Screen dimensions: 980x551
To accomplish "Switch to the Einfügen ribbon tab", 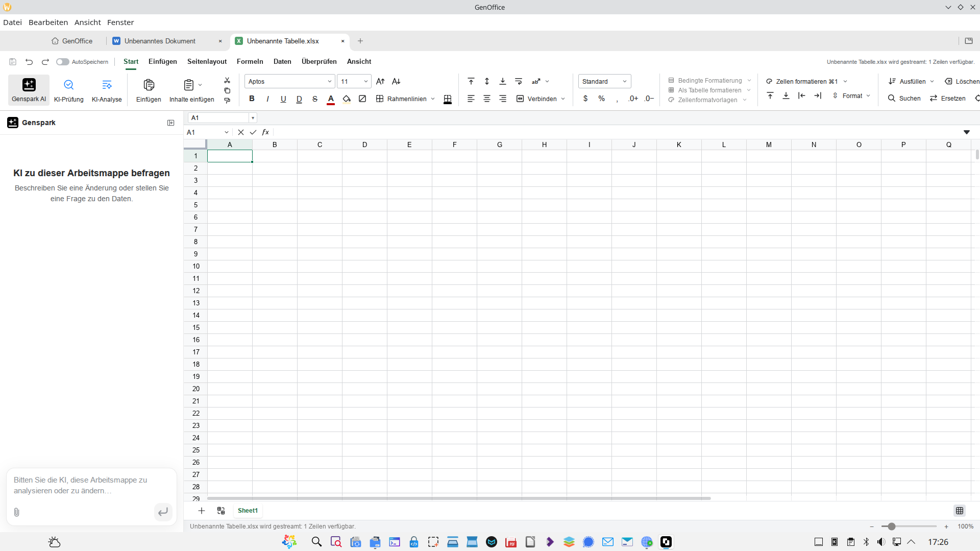I will pyautogui.click(x=163, y=62).
